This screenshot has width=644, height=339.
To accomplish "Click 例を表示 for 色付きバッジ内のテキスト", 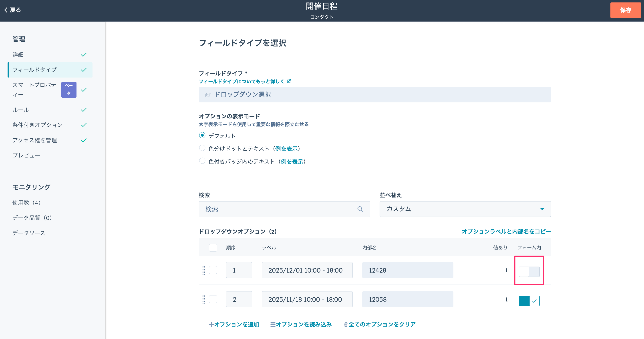I will 292,162.
